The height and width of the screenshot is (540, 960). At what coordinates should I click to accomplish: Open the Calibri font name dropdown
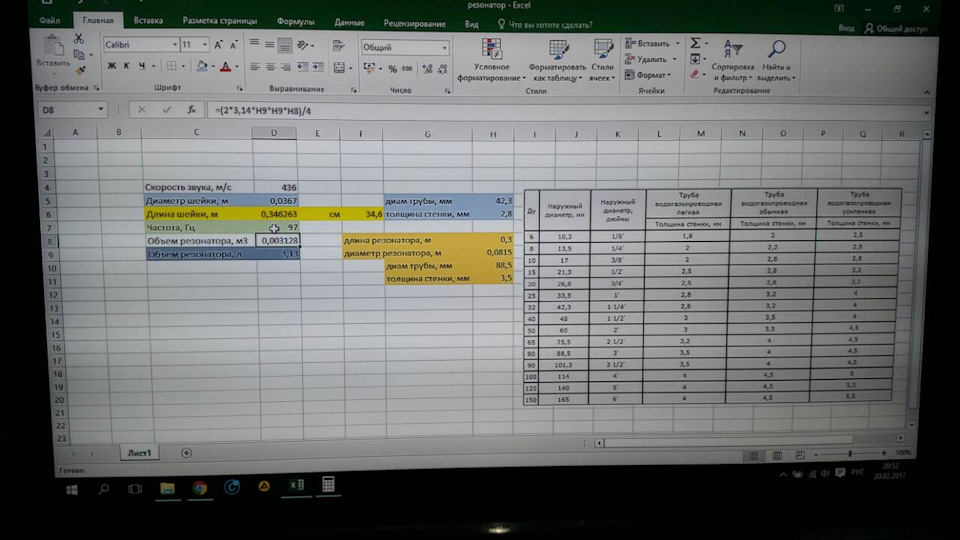(x=174, y=45)
